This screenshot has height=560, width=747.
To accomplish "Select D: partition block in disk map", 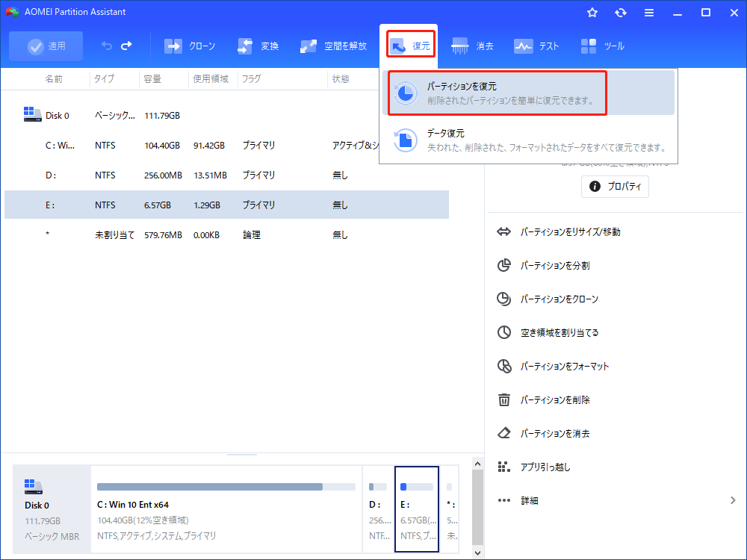I will 378,509.
